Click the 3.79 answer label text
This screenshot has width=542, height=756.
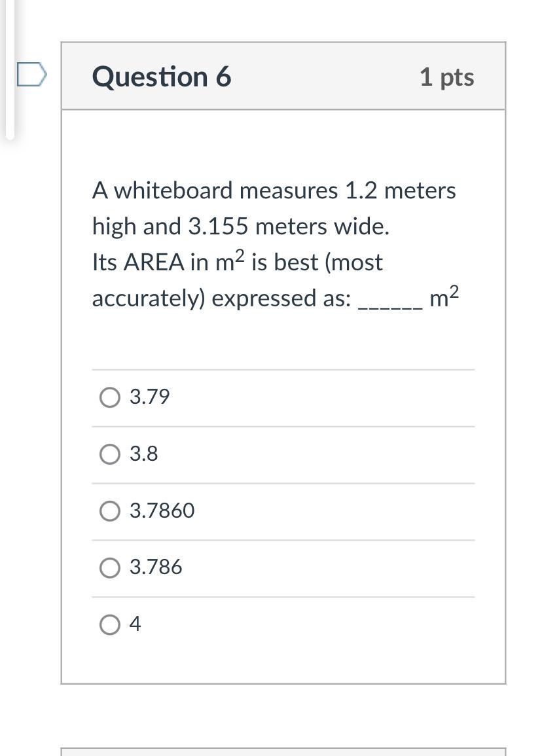point(149,397)
